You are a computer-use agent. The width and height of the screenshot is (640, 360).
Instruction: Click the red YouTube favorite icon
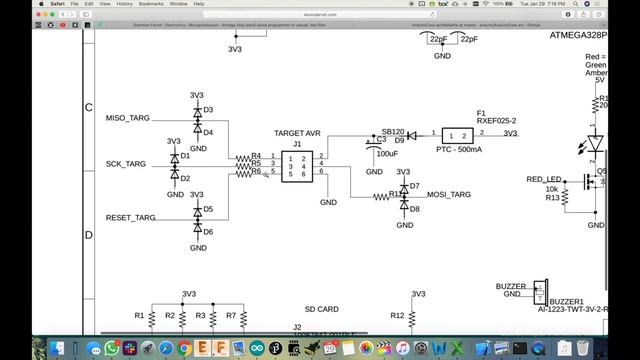click(x=63, y=25)
